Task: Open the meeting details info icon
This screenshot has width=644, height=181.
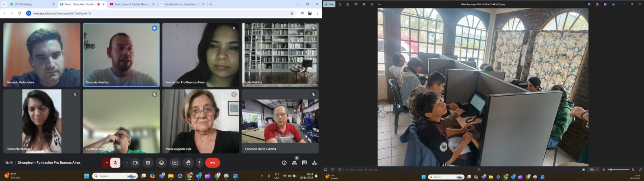Action: (284, 163)
